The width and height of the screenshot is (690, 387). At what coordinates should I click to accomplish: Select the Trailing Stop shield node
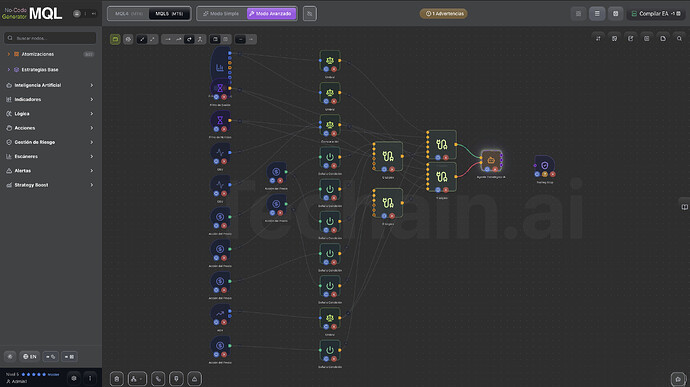point(544,166)
